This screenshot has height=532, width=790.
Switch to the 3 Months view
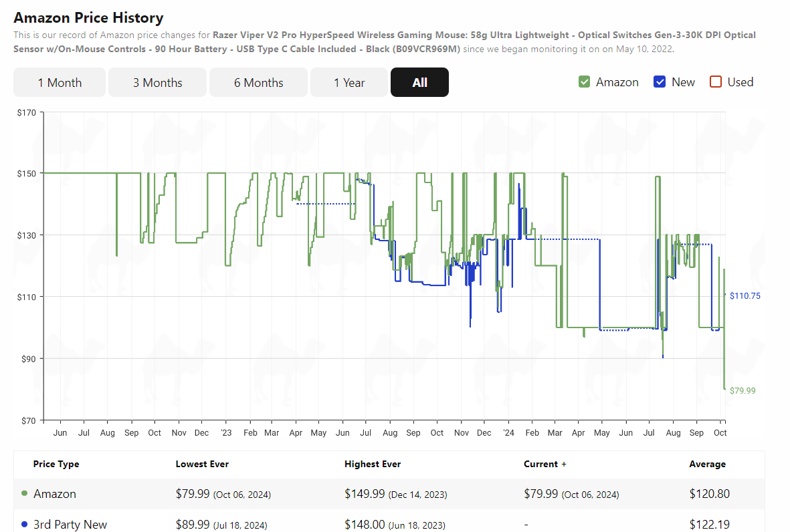pos(157,82)
